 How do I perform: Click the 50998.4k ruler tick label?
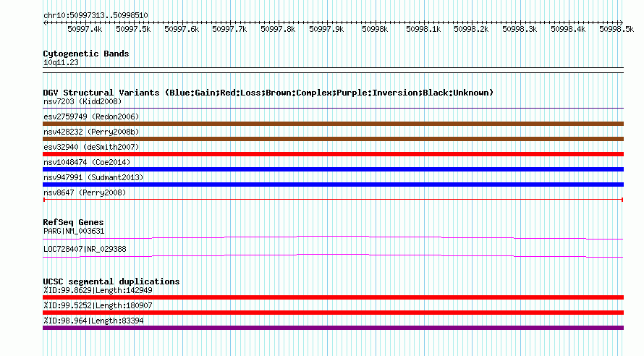pyautogui.click(x=569, y=29)
